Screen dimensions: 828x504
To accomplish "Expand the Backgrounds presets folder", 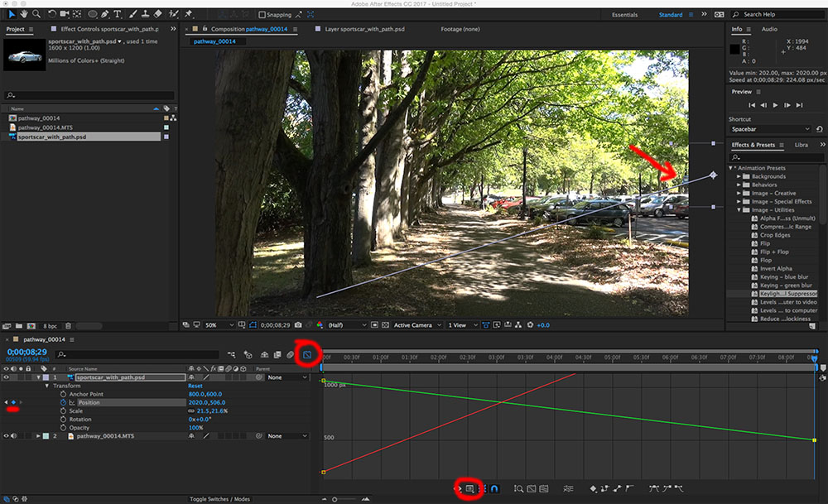I will 739,176.
